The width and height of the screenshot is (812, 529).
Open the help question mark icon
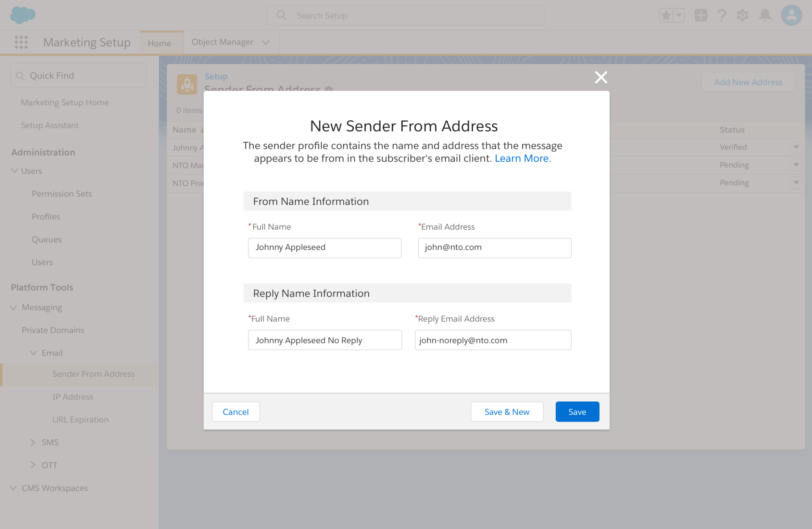coord(722,15)
